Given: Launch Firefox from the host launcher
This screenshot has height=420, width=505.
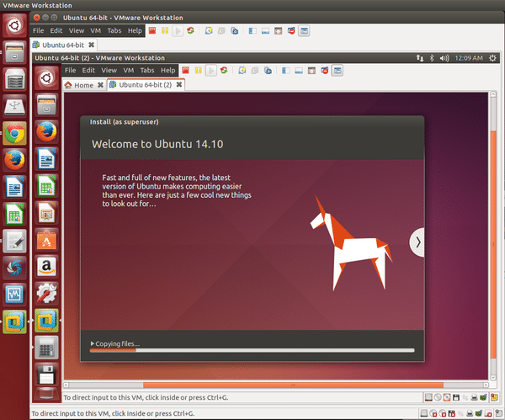Looking at the screenshot, I should click(x=14, y=160).
